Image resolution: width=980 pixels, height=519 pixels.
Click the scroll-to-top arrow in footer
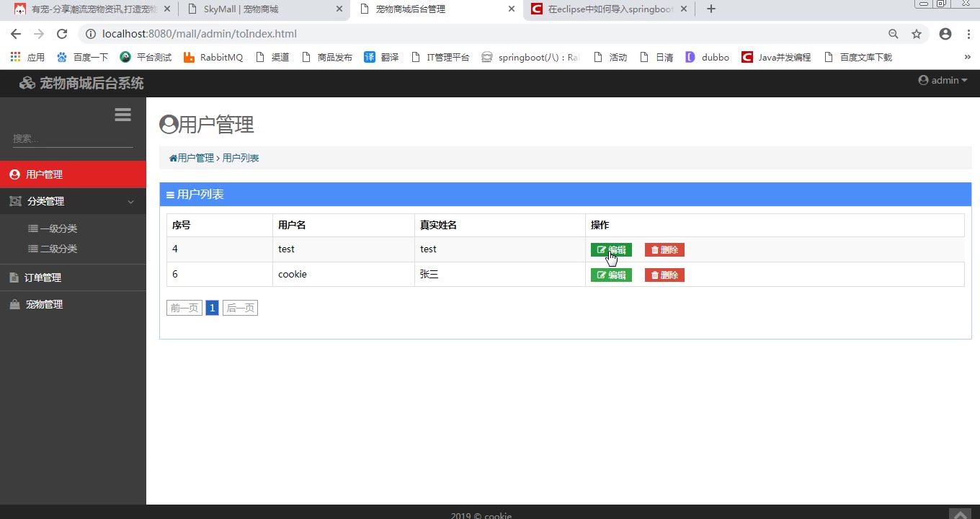pos(960,514)
